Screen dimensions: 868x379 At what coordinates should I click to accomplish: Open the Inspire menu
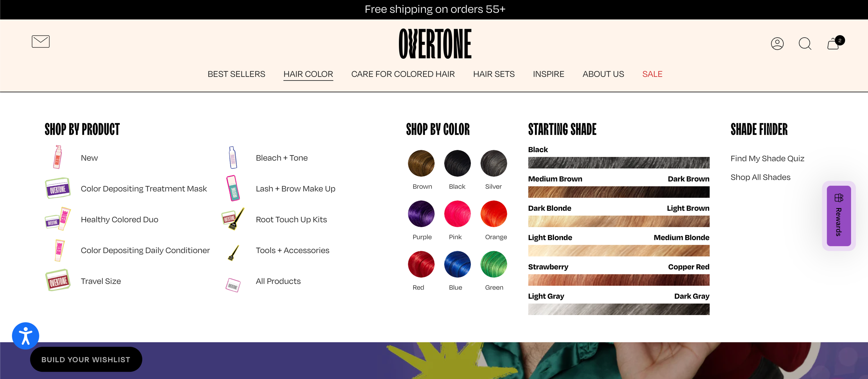point(548,74)
